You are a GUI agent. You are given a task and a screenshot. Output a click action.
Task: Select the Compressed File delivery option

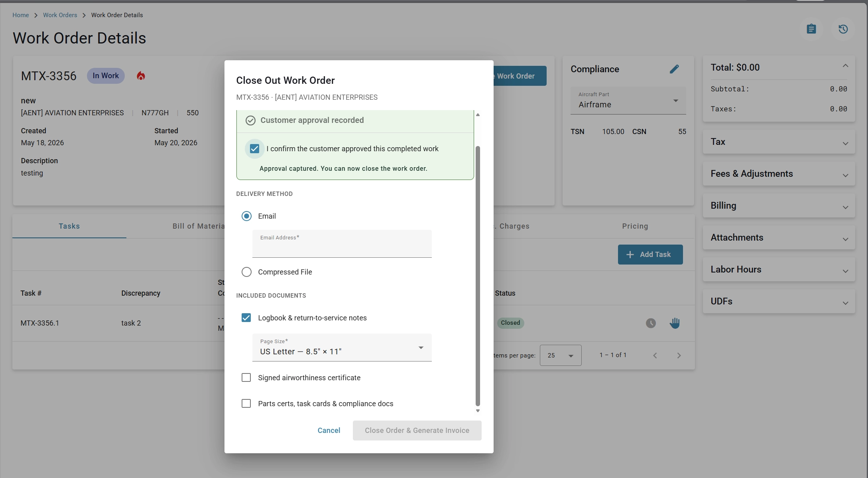[246, 272]
